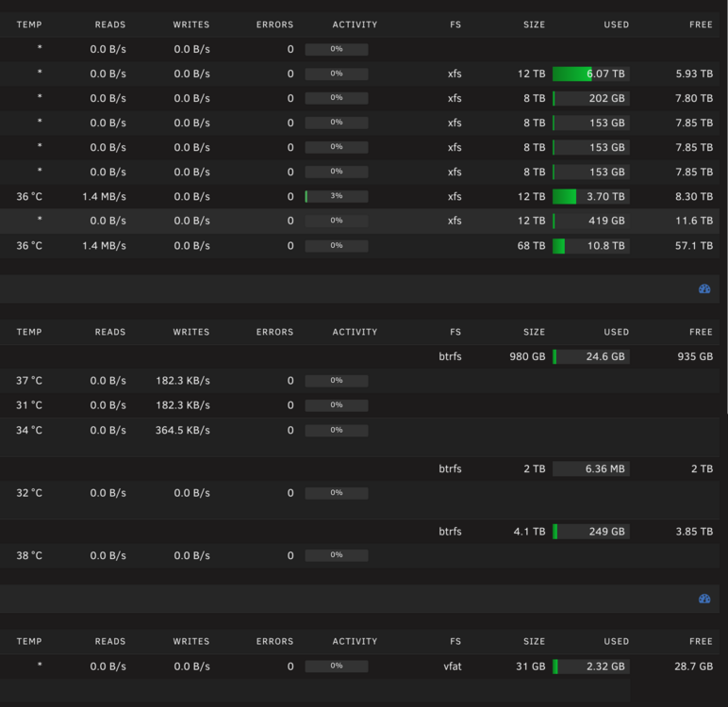This screenshot has width=728, height=707.
Task: Select the 28.7 GB free value
Action: 694,666
